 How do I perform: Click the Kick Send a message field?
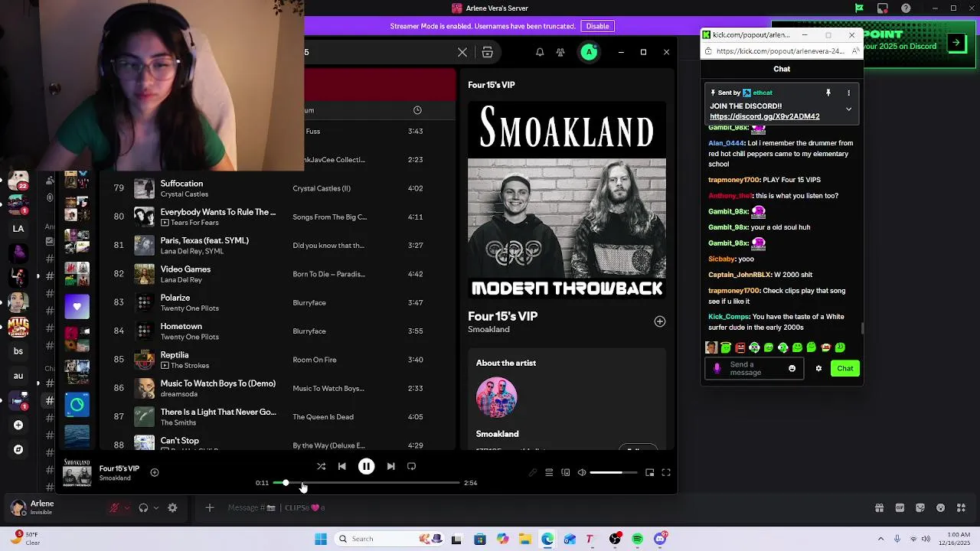click(x=754, y=368)
